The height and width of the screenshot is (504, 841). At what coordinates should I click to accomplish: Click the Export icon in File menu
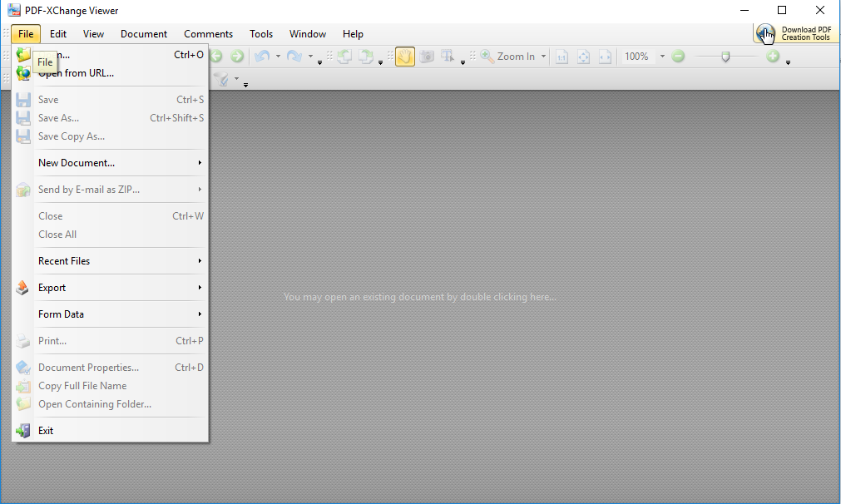click(x=22, y=288)
